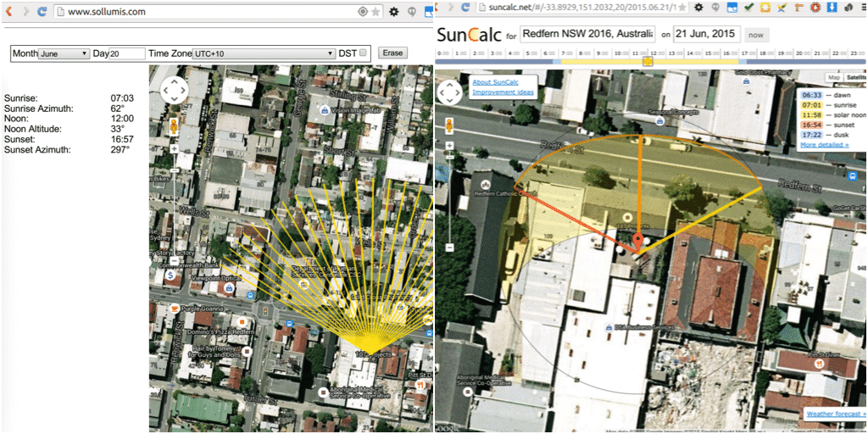The image size is (868, 434).
Task: Click the zoom slider track on SunCalc map
Action: 451,197
